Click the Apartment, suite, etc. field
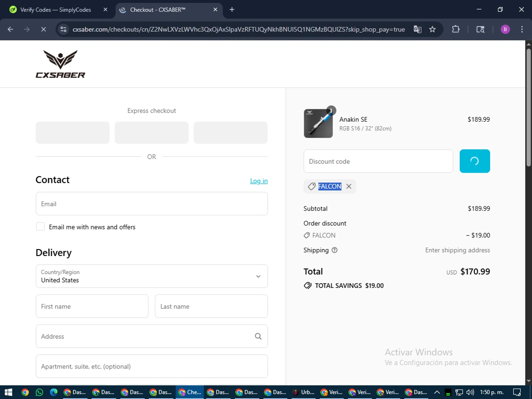The width and height of the screenshot is (532, 399). pyautogui.click(x=152, y=366)
